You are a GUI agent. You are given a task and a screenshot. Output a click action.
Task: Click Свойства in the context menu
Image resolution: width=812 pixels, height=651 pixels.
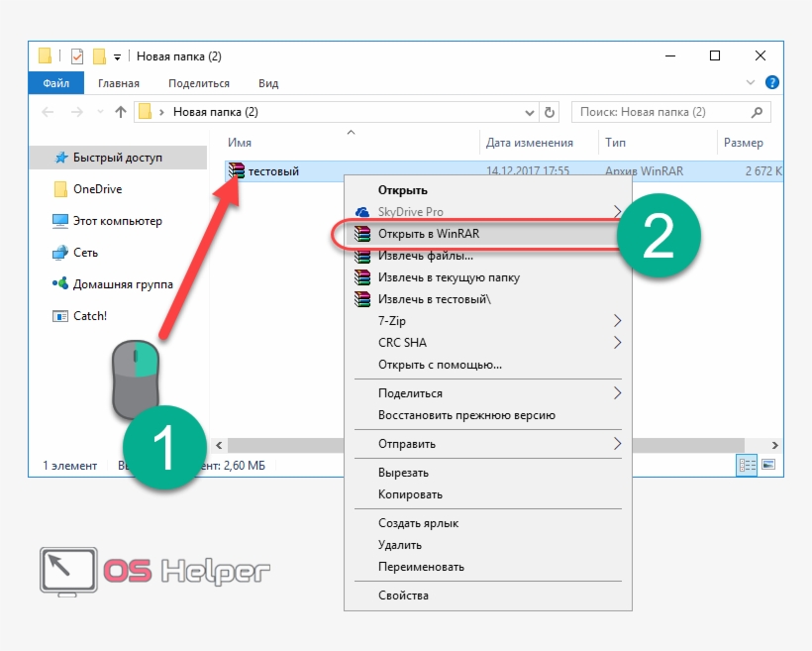[x=403, y=596]
